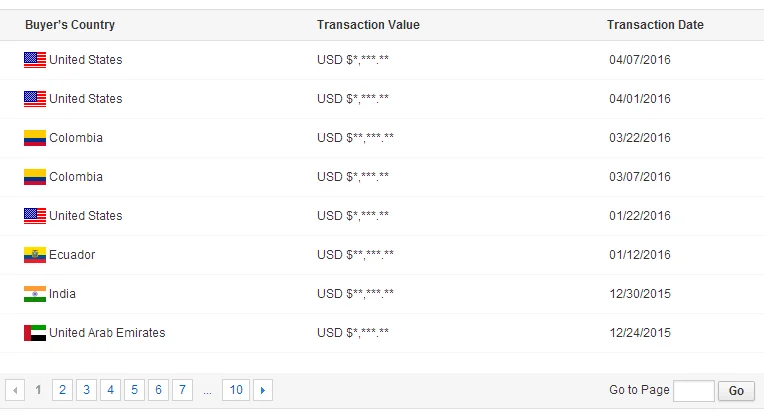This screenshot has height=415, width=764.
Task: Click the previous page arrow
Action: click(x=15, y=391)
